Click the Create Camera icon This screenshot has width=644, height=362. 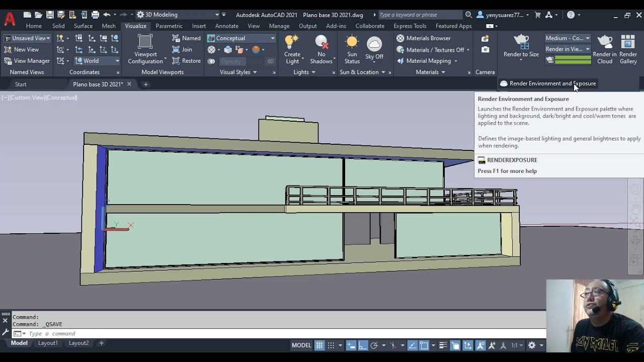click(485, 38)
